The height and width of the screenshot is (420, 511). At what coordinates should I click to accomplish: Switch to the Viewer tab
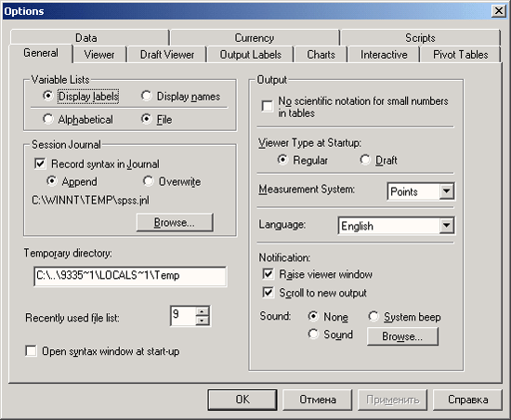coord(99,55)
